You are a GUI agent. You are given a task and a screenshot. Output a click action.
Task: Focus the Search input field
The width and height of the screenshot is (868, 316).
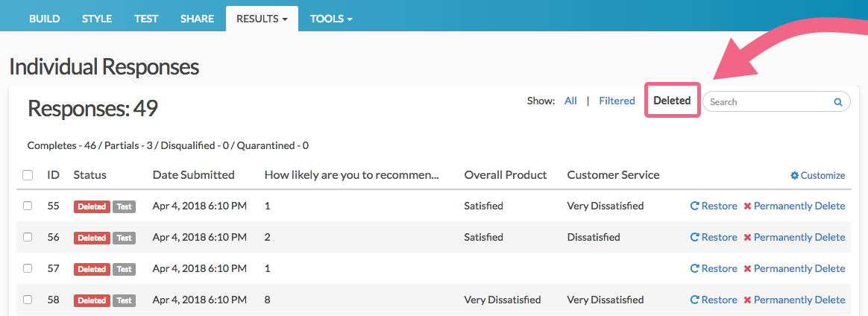click(x=768, y=102)
